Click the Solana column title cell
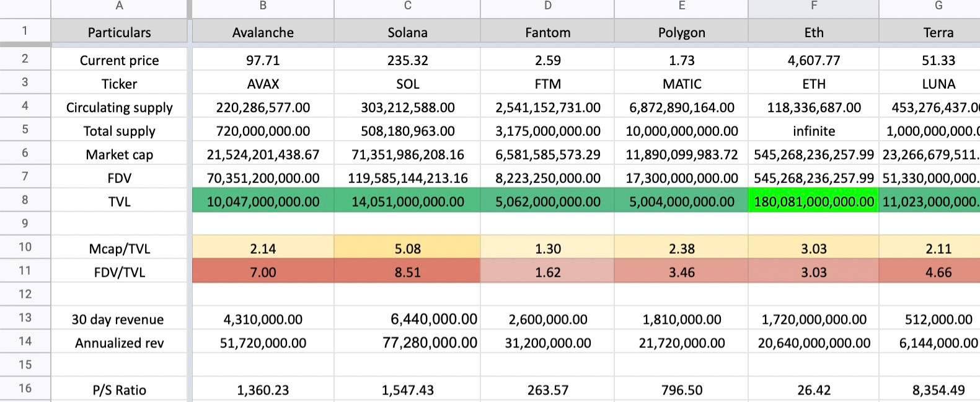The width and height of the screenshot is (980, 402). (407, 32)
